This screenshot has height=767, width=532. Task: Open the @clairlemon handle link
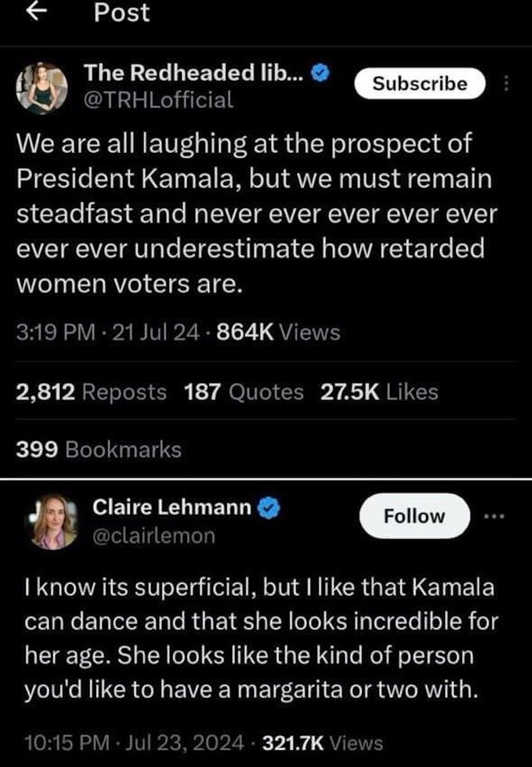154,536
